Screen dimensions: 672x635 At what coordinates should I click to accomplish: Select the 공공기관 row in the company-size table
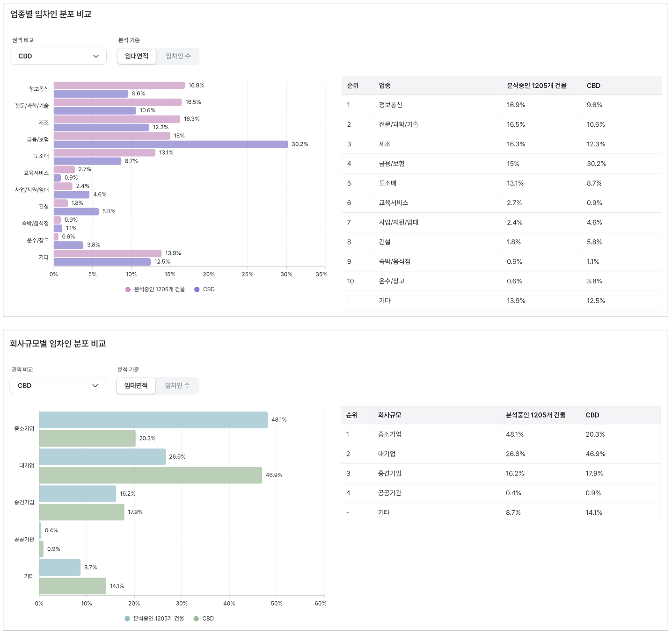[500, 493]
